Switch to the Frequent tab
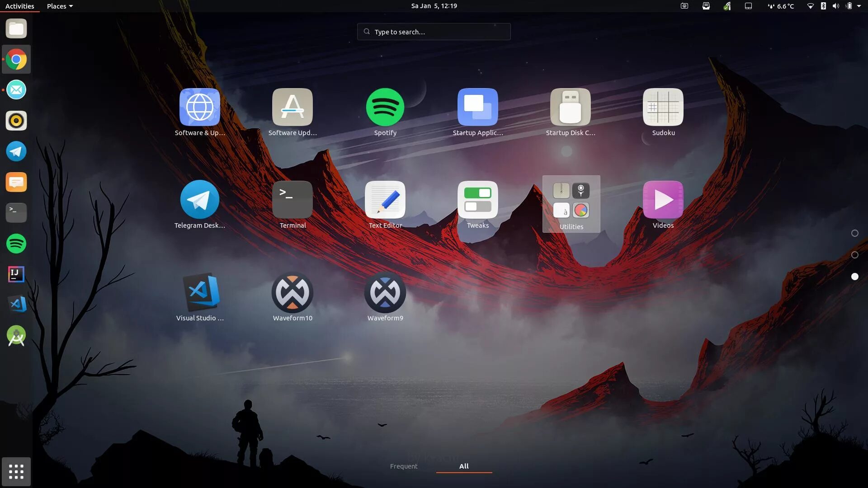This screenshot has width=868, height=488. click(x=404, y=466)
